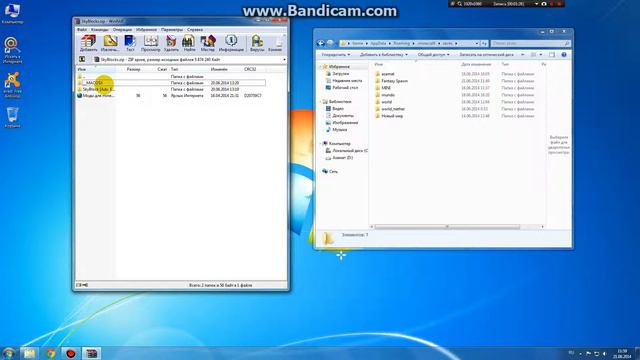Open the Справка menu in WinRAR
This screenshot has width=640, height=360.
coord(195,30)
